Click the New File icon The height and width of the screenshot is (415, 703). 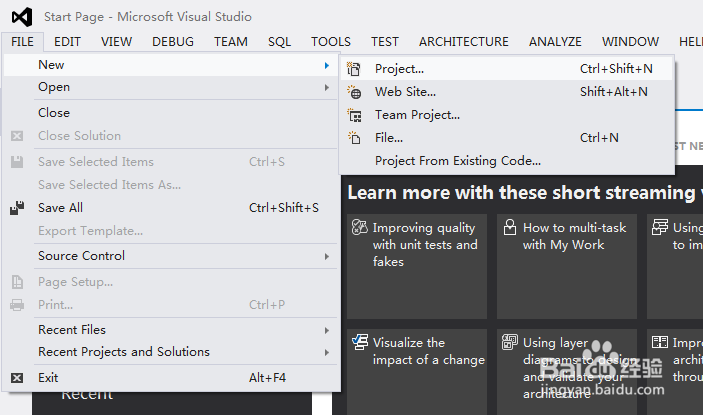354,138
